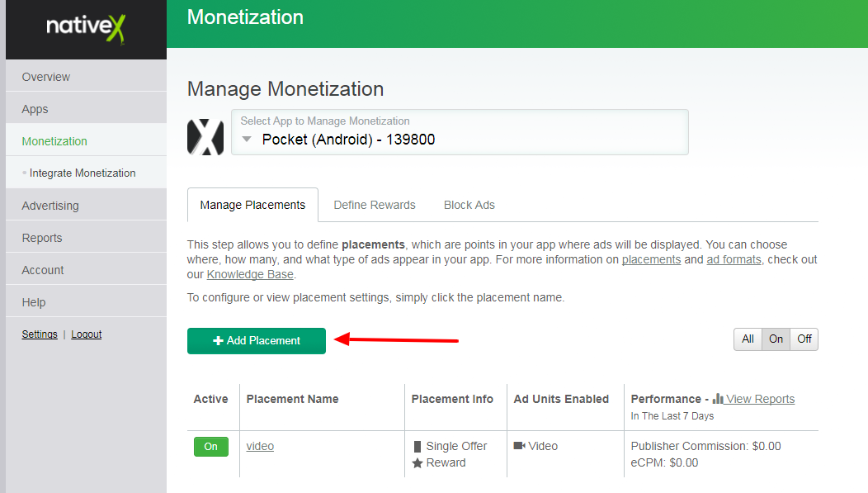Expand the Pocket (Android) app selector
This screenshot has height=493, width=868.
pyautogui.click(x=460, y=132)
